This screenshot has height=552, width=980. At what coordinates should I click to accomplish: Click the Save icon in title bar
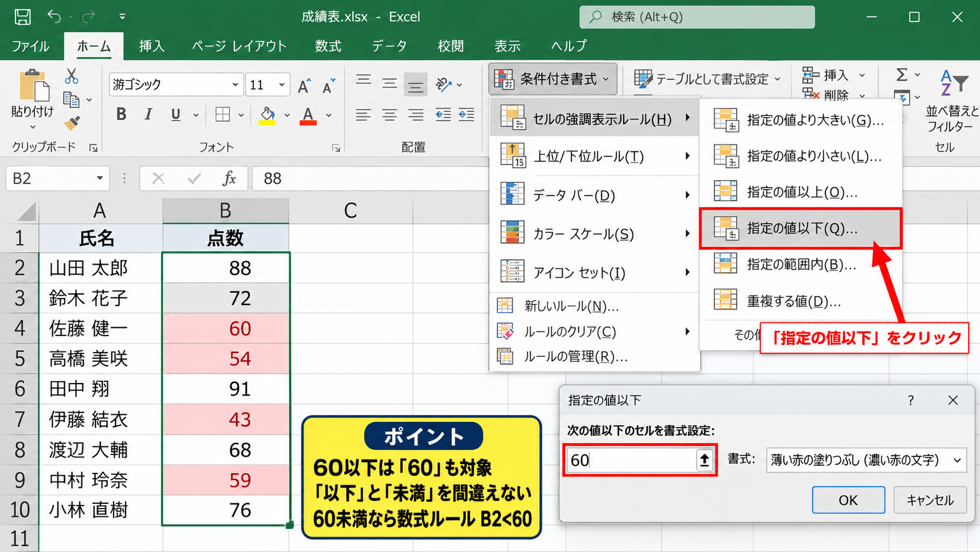pos(22,16)
